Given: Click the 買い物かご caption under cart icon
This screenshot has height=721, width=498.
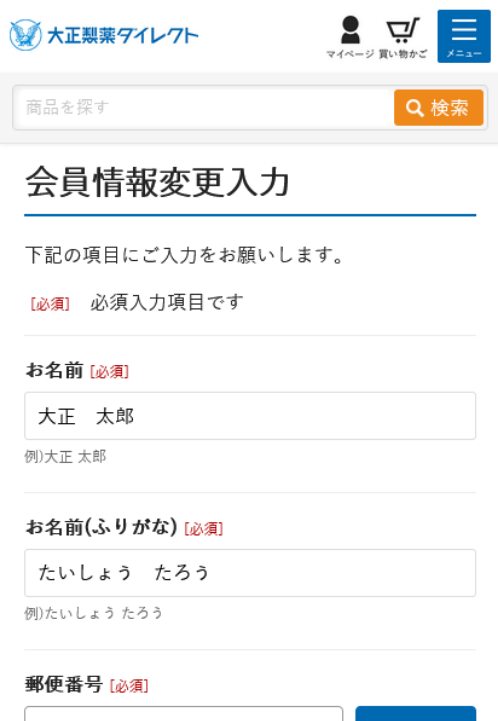Looking at the screenshot, I should click(403, 54).
